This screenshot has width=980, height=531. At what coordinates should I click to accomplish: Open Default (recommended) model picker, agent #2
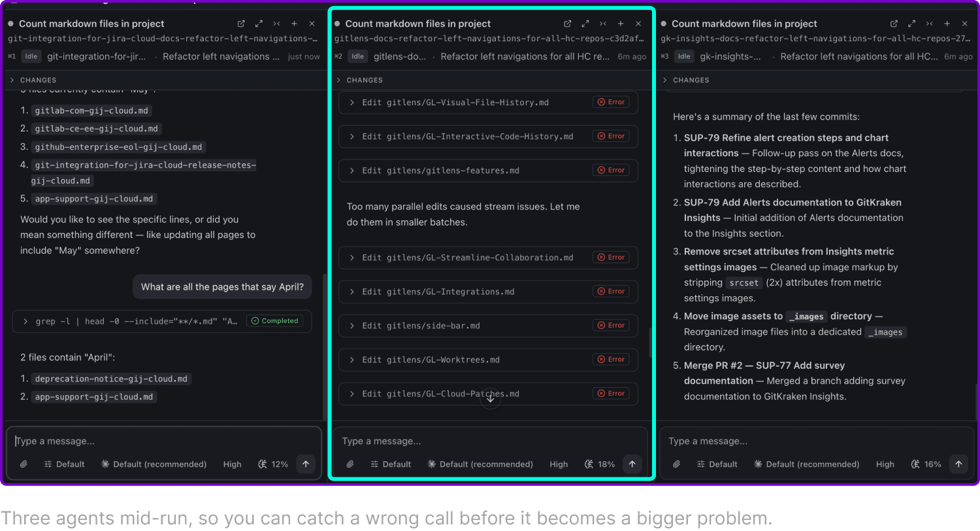pyautogui.click(x=480, y=464)
